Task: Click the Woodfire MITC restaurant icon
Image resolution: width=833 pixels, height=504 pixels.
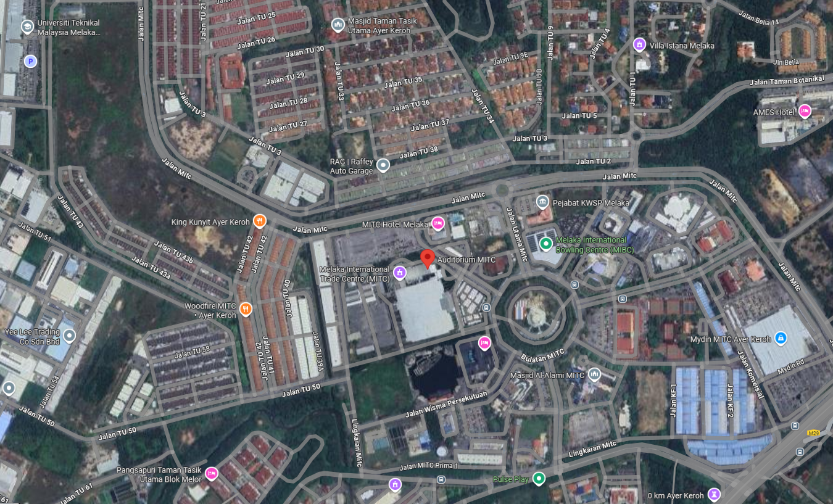Action: click(x=246, y=309)
